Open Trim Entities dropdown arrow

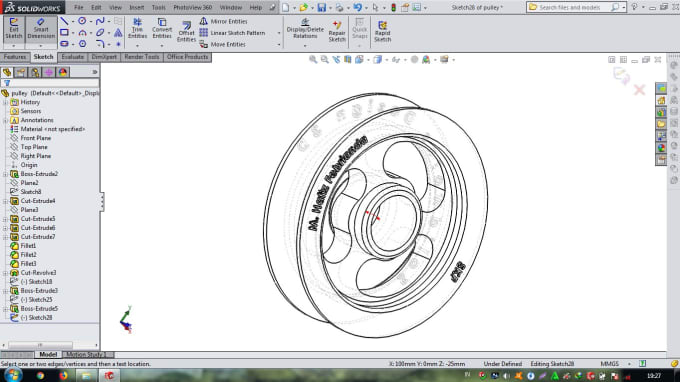coord(137,46)
